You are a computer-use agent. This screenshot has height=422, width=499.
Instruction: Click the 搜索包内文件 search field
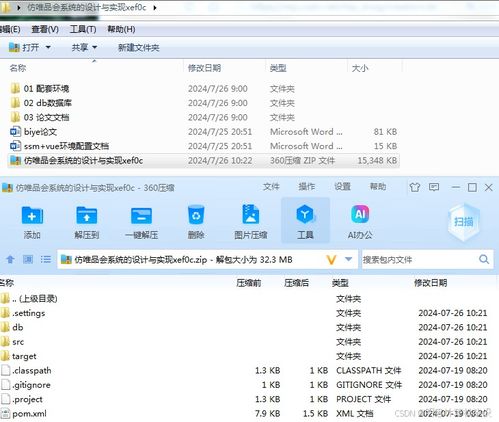(x=420, y=259)
